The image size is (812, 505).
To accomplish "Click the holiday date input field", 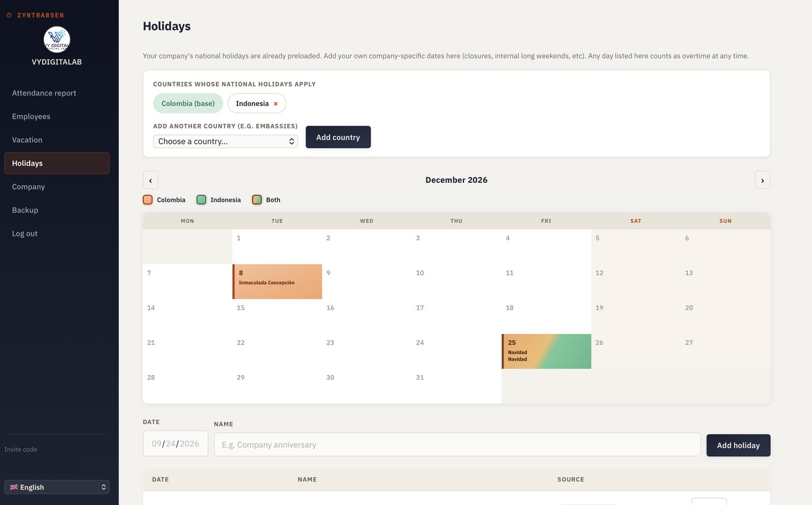I will [176, 444].
